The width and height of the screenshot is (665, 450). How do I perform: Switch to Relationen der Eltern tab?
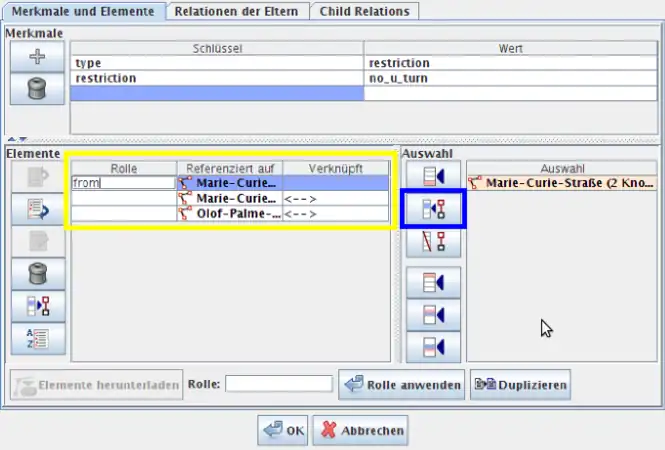tap(236, 11)
